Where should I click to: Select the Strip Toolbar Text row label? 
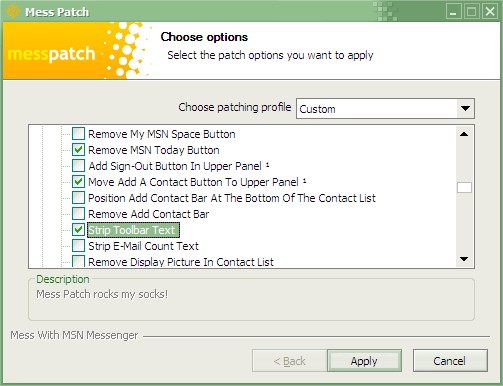[133, 230]
